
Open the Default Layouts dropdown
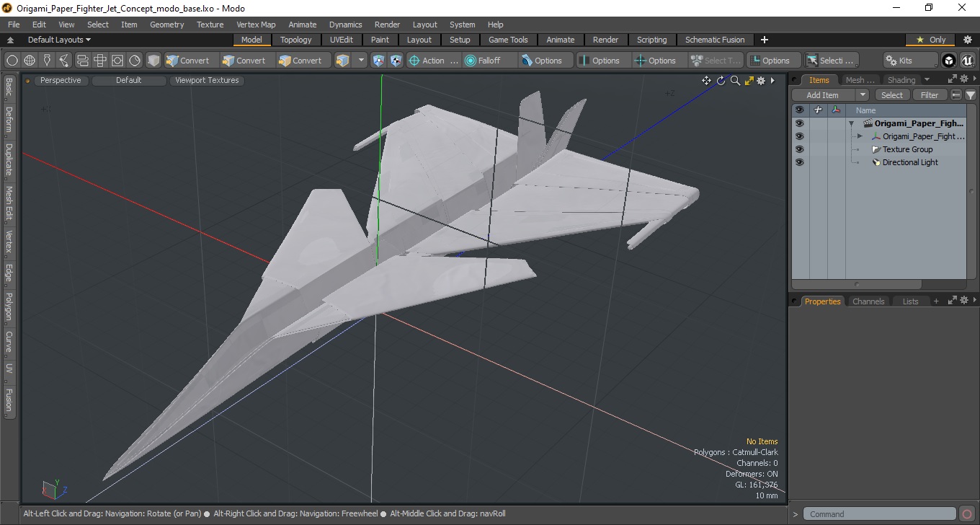tap(60, 40)
